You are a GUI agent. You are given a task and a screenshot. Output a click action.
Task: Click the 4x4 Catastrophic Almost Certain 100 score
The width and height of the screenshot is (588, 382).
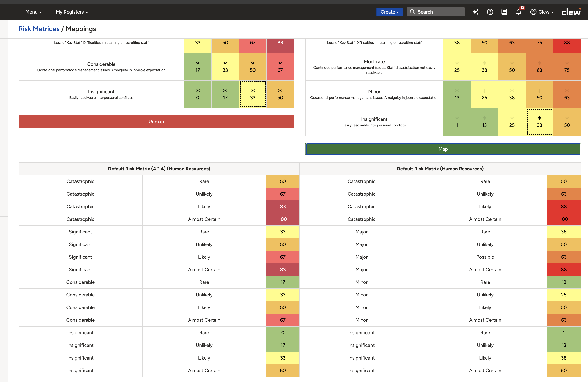(x=283, y=219)
